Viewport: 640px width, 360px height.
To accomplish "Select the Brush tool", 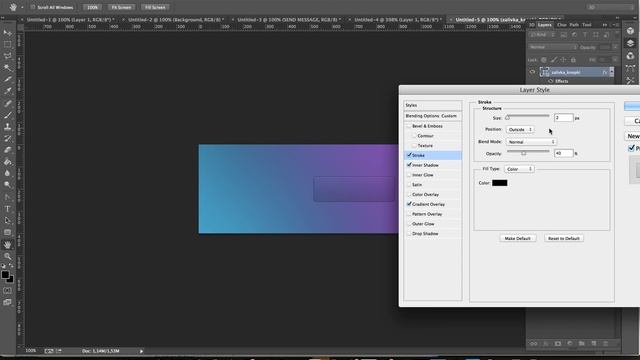I will (7, 115).
